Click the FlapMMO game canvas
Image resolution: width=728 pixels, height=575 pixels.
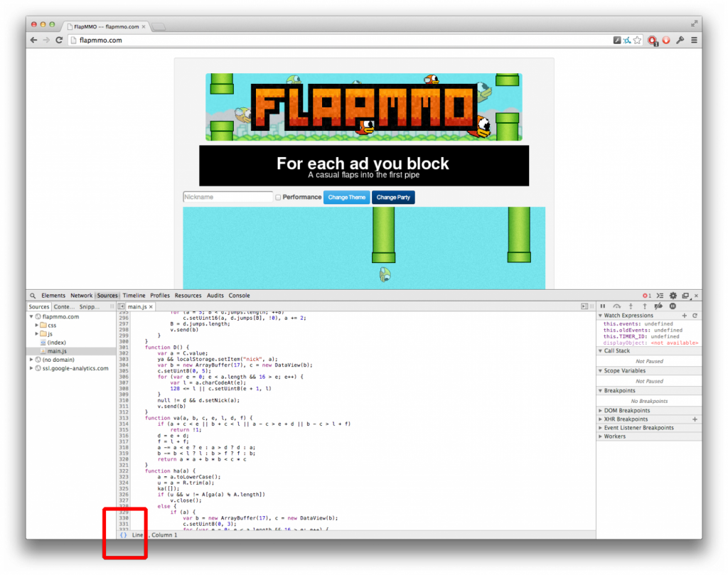click(x=364, y=248)
